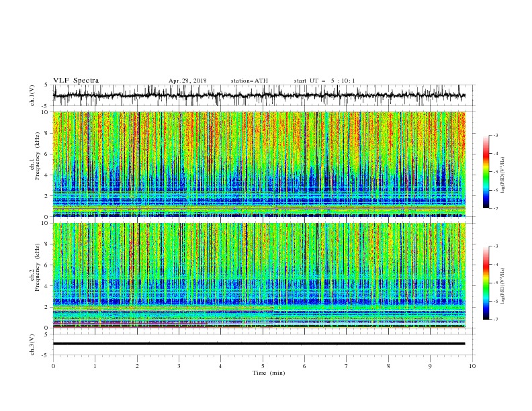Click the "ch.3(V)" axis label
This screenshot has width=532, height=411.
32,345
